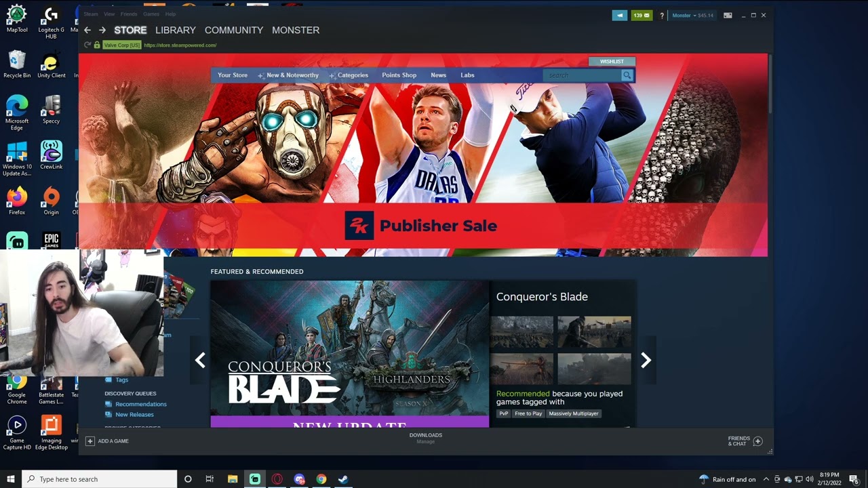The height and width of the screenshot is (488, 868).
Task: Open the Labs link
Action: pyautogui.click(x=467, y=75)
